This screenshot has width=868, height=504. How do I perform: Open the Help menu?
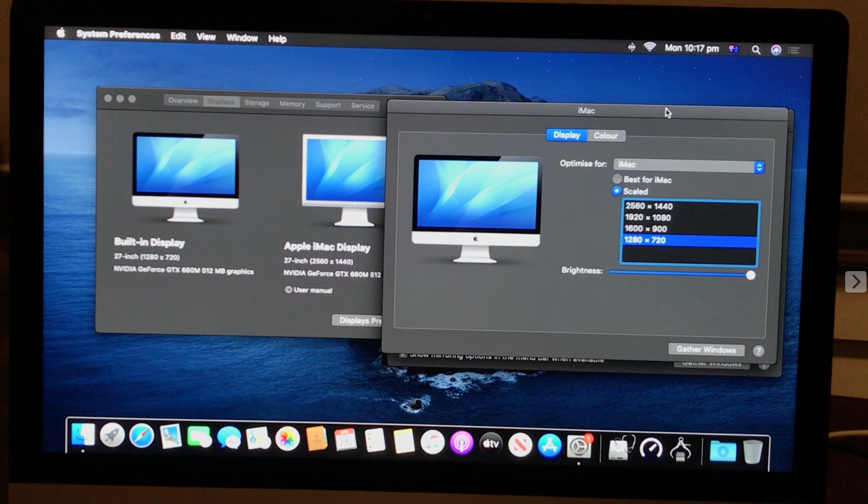point(277,39)
